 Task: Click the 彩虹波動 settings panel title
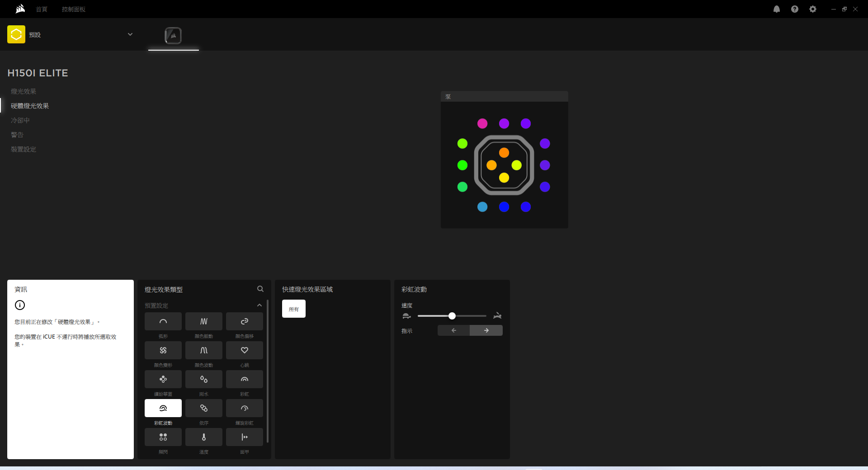[414, 289]
